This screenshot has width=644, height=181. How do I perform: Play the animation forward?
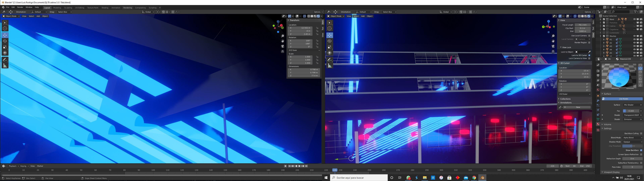pos(300,166)
